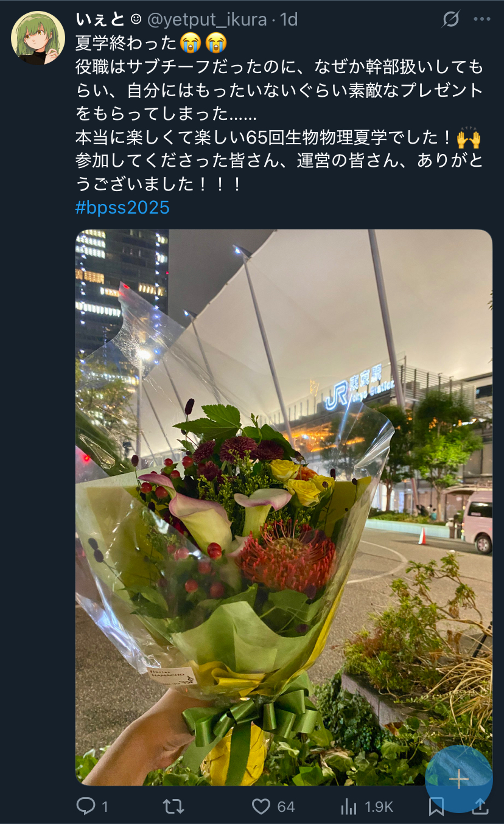The width and height of the screenshot is (504, 824).
Task: Click the tweet body text to expand
Action: point(279,113)
